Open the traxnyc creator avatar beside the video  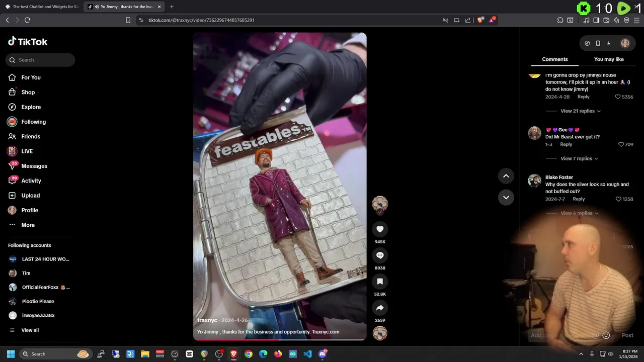click(x=380, y=204)
